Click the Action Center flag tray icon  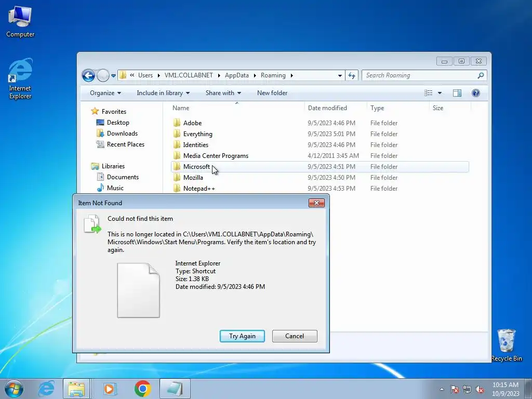coord(454,389)
